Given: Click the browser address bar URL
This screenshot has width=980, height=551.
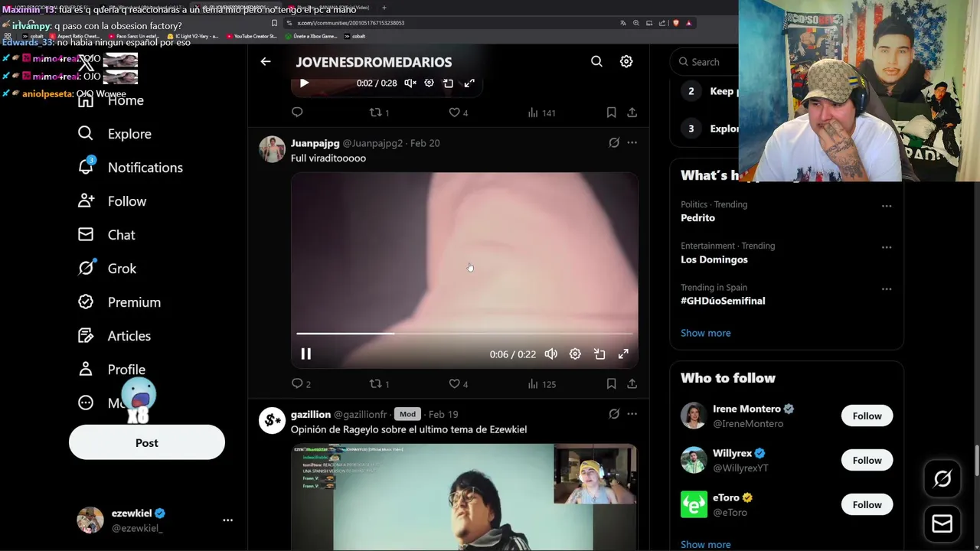Looking at the screenshot, I should point(351,23).
